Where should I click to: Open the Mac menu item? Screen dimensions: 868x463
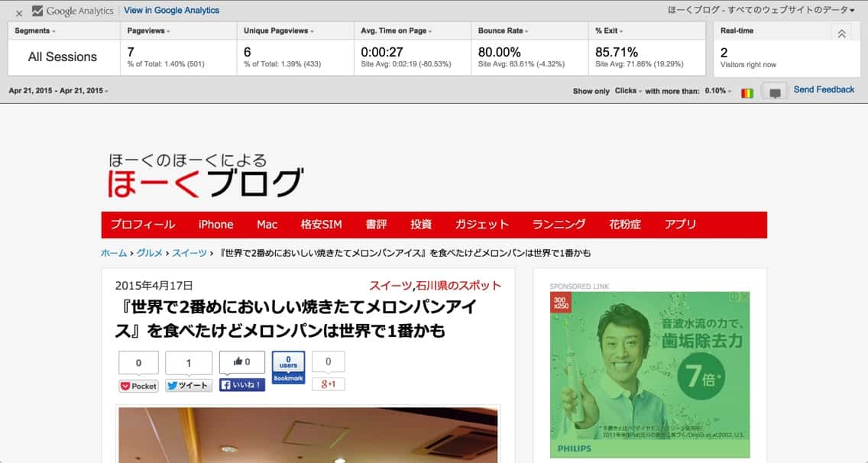pos(267,225)
